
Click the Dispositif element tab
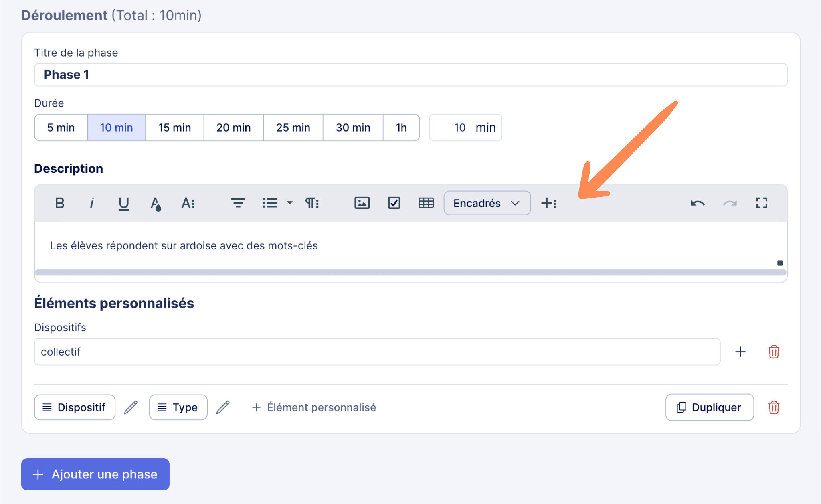[x=75, y=407]
